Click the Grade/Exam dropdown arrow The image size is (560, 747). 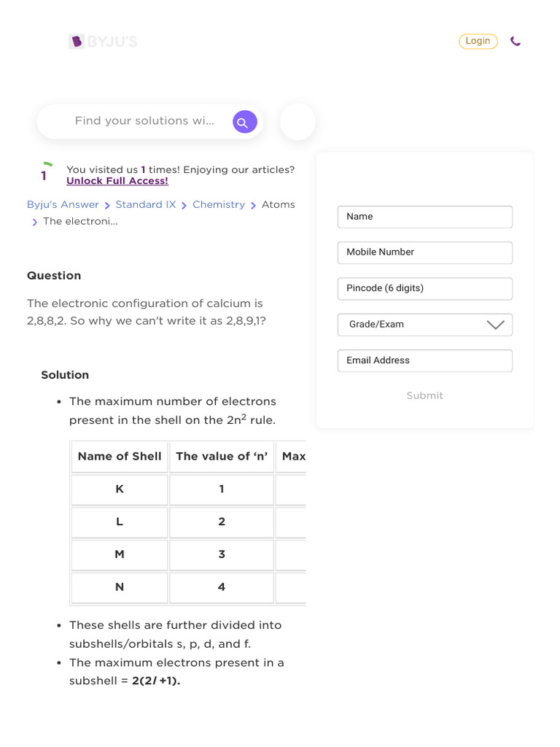tap(495, 325)
